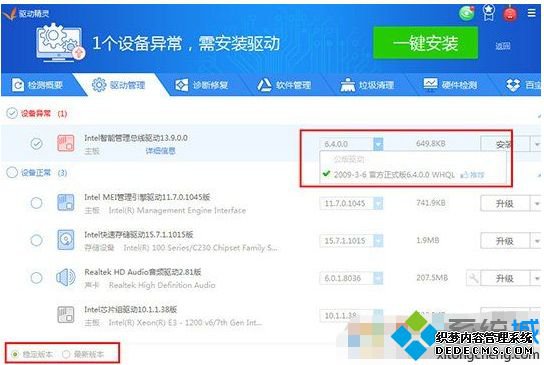The height and width of the screenshot is (365, 544).
Task: Open the 诊断修复 tab
Action: coord(202,85)
